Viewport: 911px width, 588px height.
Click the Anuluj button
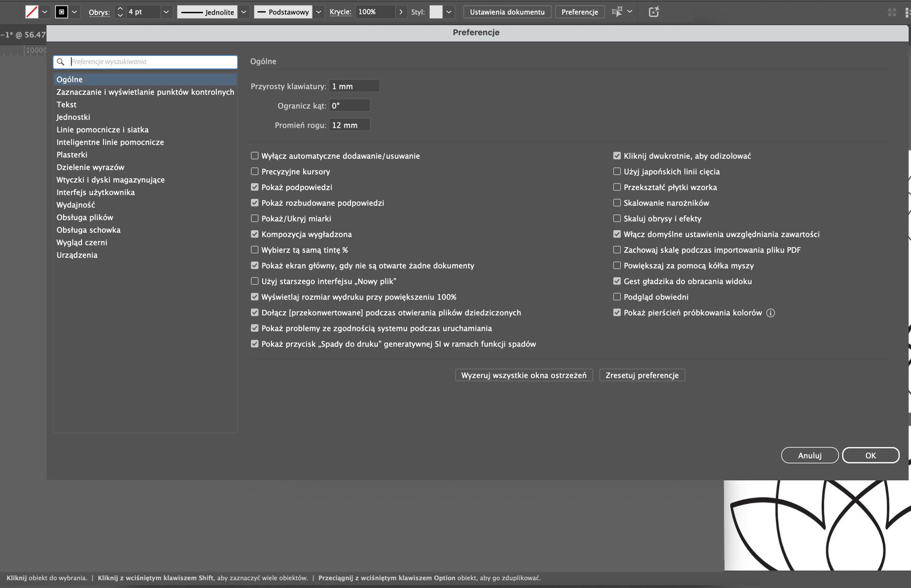[809, 455]
